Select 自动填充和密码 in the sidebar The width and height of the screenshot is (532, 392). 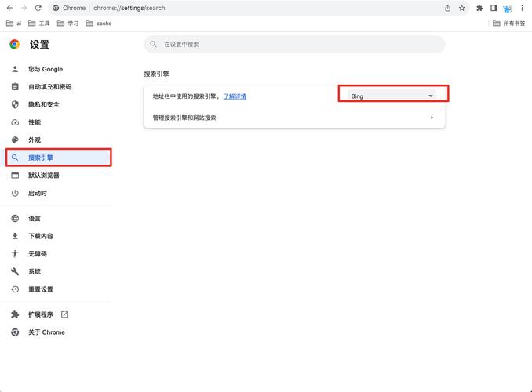[x=50, y=87]
